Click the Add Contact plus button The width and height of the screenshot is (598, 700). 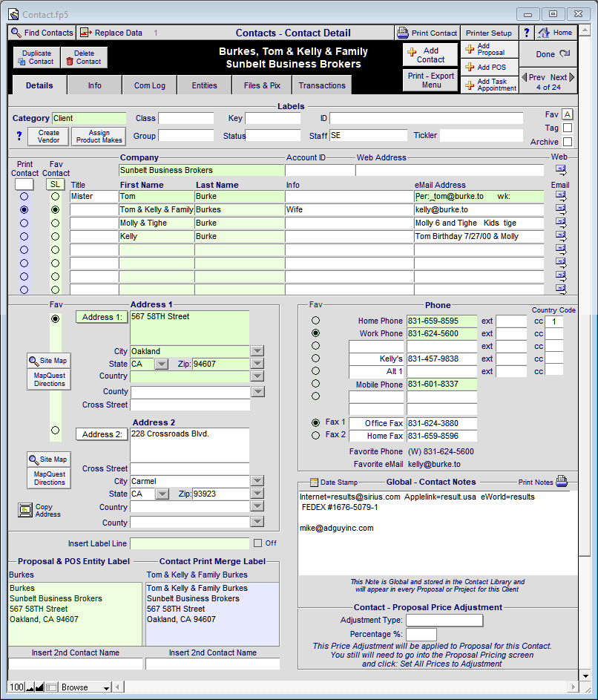click(430, 54)
